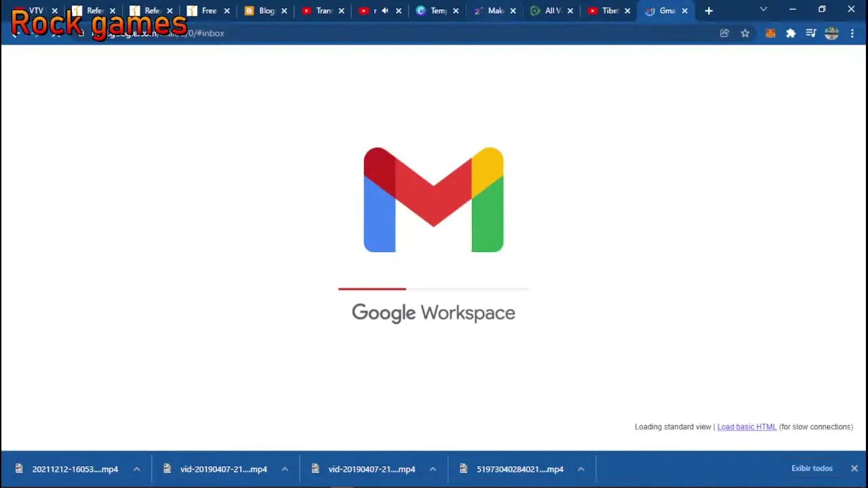This screenshot has width=868, height=488.
Task: Open the MetaMask fox extension
Action: click(770, 33)
